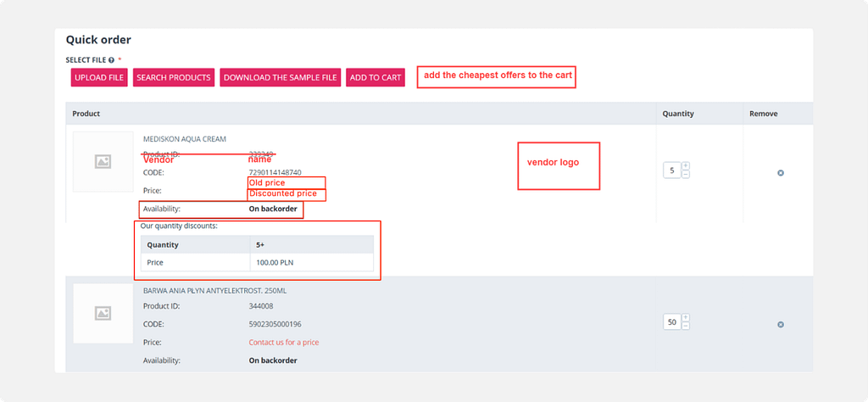Click the 'add the cheapest offers' annotation box
The width and height of the screenshot is (868, 402).
pos(497,76)
